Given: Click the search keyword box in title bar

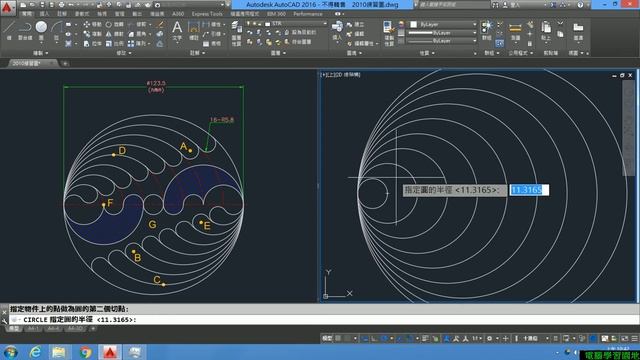Looking at the screenshot, I should (454, 5).
